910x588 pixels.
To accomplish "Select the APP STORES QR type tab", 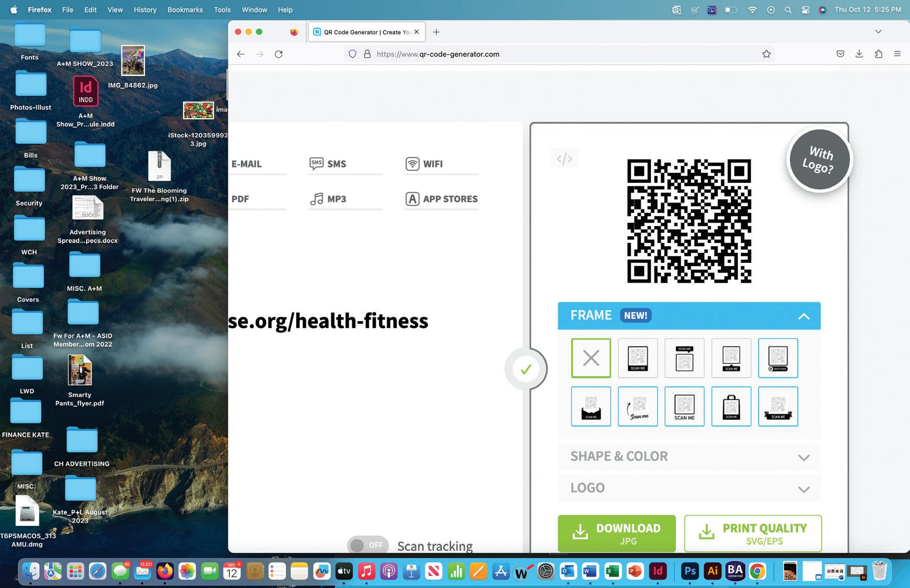I will [x=441, y=199].
